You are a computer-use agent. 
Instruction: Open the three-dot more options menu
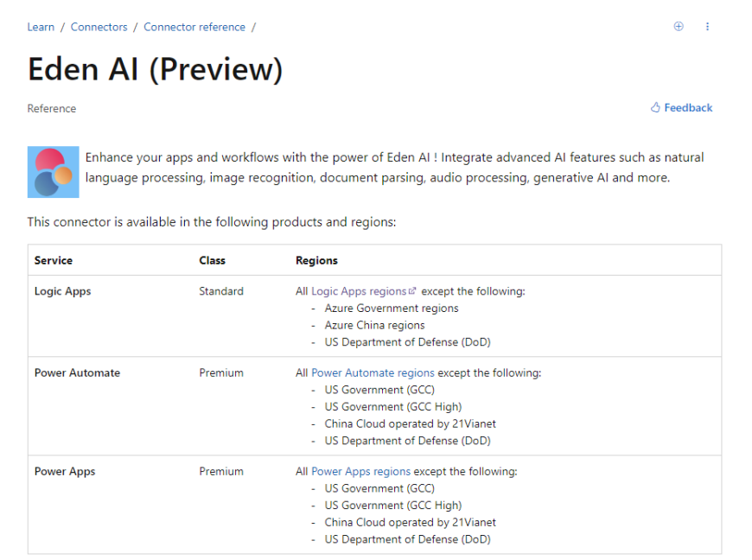click(708, 27)
